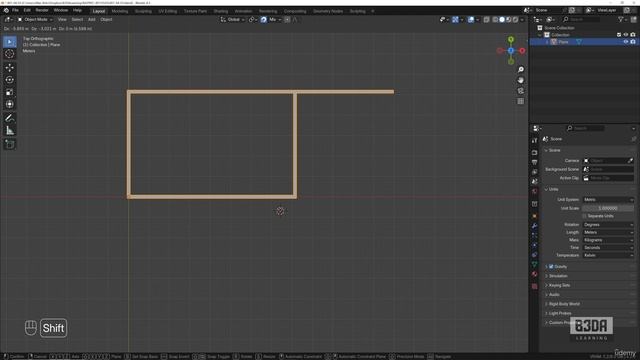Viewport: 640px width, 360px height.
Task: Open the Object Data properties tab
Action: [535, 265]
